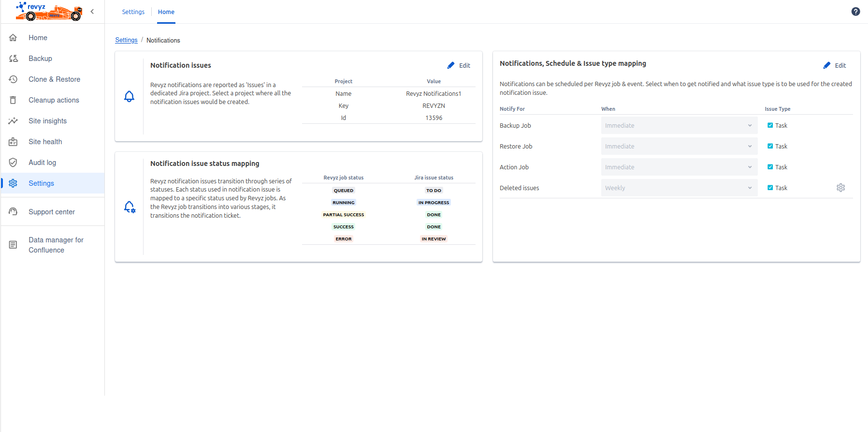
Task: Open Site insights chart icon
Action: 14,121
